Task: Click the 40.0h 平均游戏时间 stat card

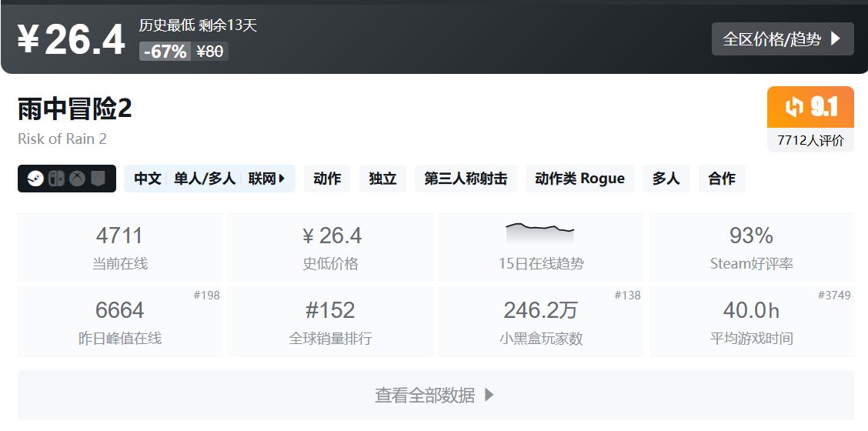Action: 751,321
